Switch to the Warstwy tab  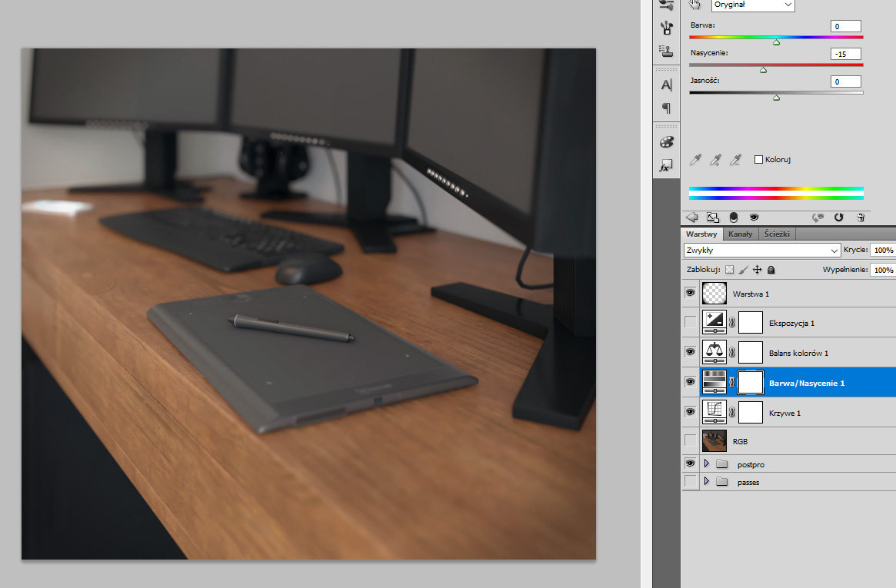(x=701, y=234)
